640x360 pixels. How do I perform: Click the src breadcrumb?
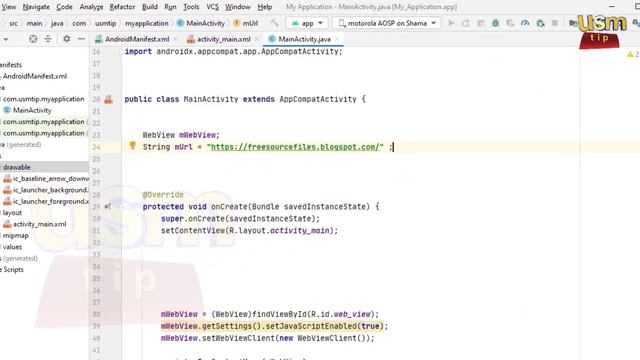point(13,23)
